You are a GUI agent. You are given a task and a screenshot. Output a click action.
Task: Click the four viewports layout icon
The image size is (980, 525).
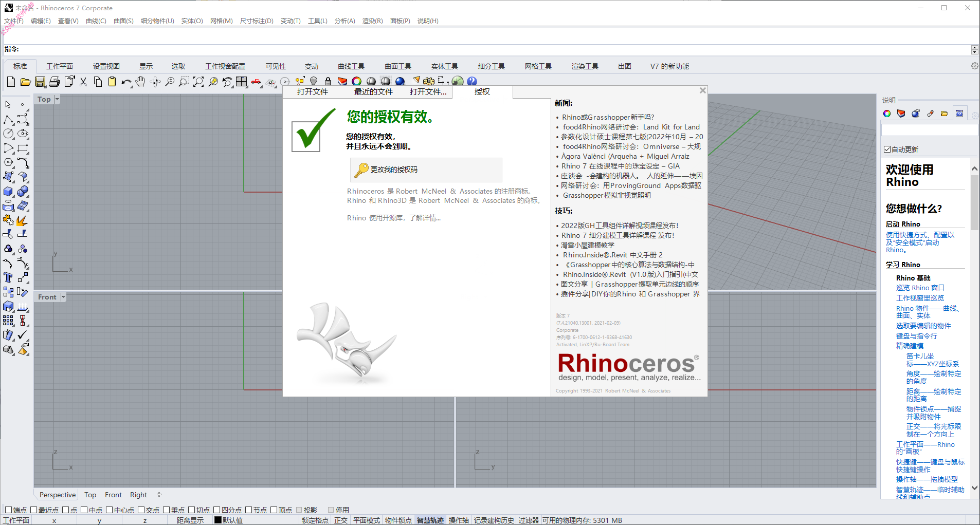point(241,82)
